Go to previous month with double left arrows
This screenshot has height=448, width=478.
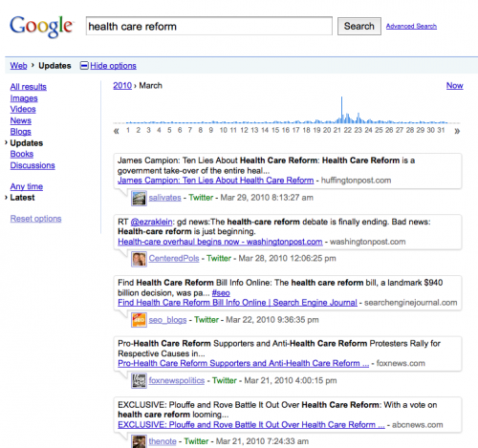point(117,131)
